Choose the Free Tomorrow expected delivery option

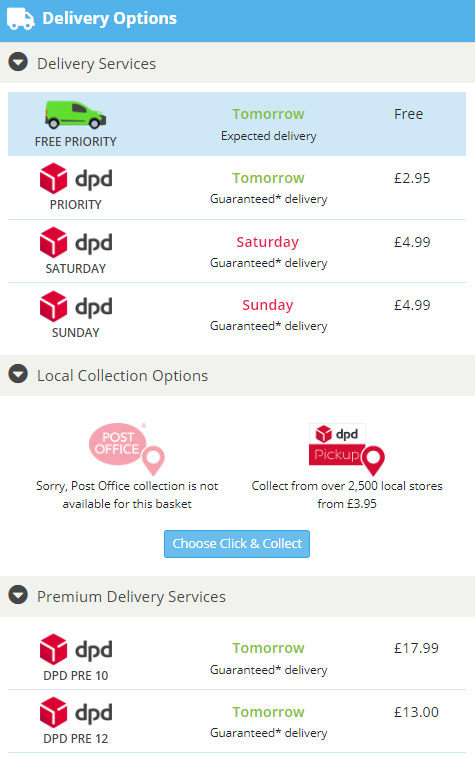point(237,124)
